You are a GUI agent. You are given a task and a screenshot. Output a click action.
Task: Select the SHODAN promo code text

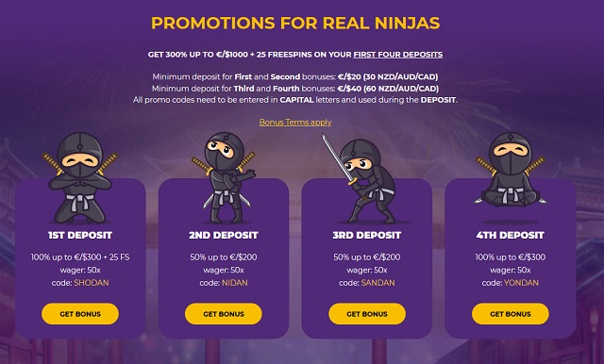(x=92, y=283)
